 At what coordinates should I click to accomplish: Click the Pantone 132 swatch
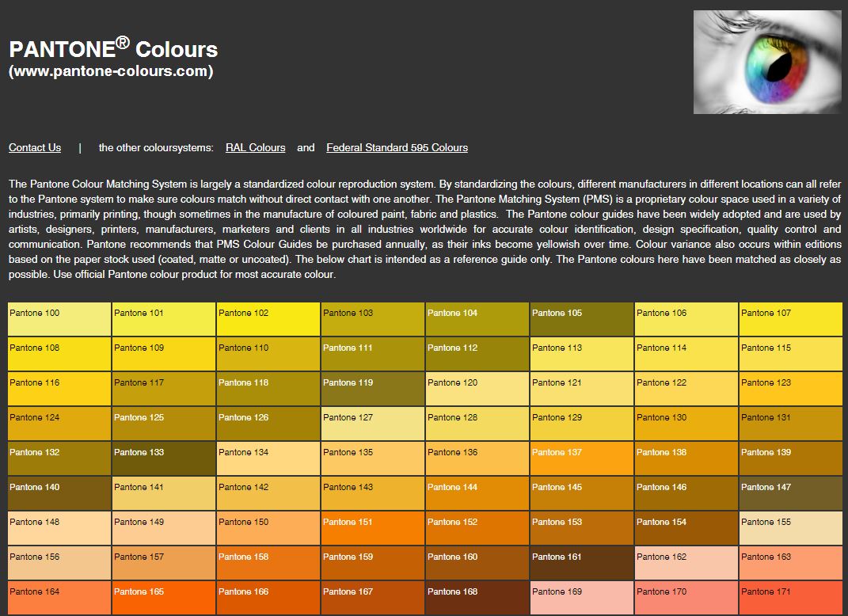tap(59, 458)
